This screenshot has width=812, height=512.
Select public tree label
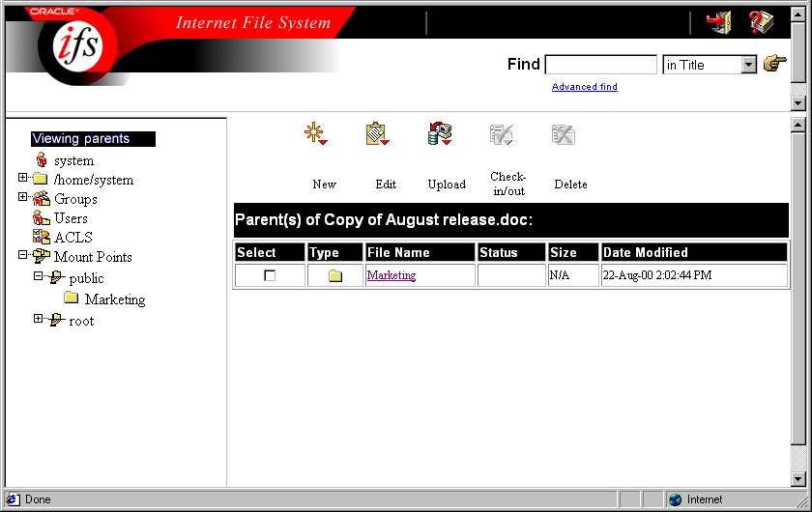click(86, 278)
